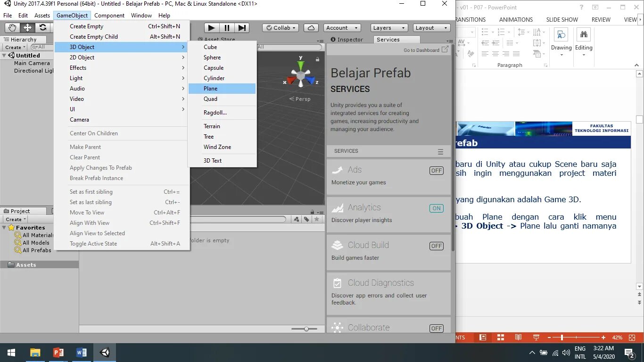Select the Move tool in Unity toolbar
The image size is (644, 362).
[27, 28]
